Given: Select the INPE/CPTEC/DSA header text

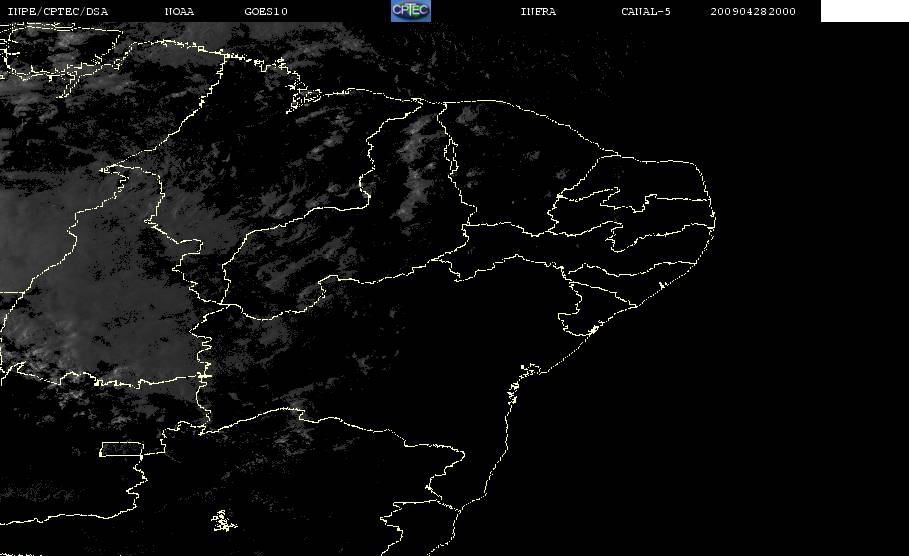Looking at the screenshot, I should tap(57, 12).
